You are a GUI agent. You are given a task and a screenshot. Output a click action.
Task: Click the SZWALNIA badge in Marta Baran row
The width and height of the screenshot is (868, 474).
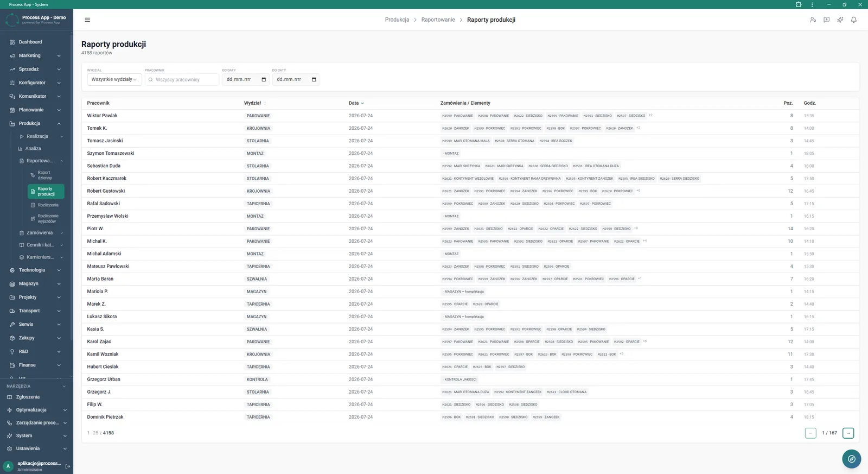coord(257,279)
